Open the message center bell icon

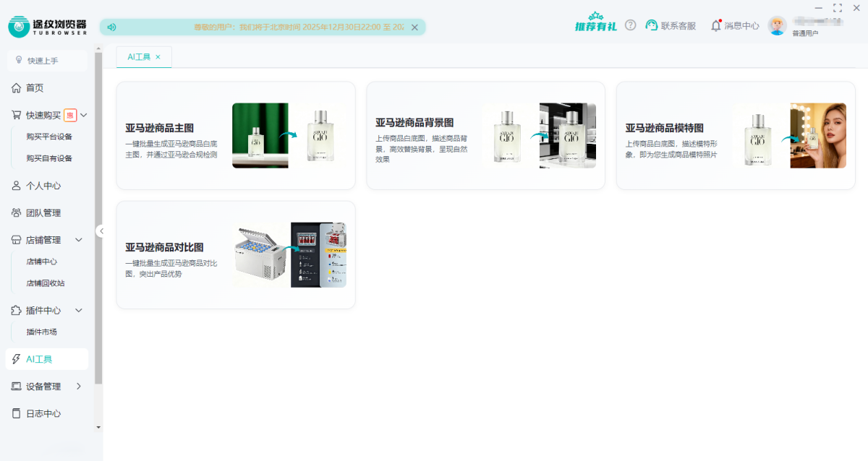click(715, 25)
